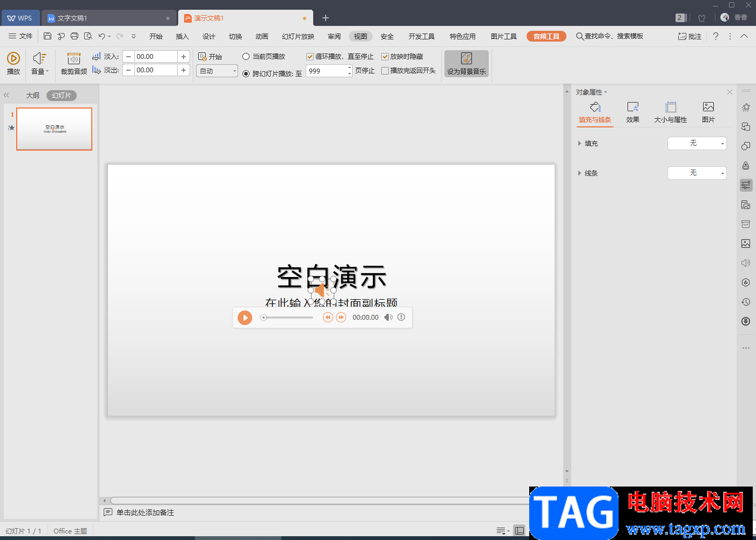Image resolution: width=756 pixels, height=540 pixels.
Task: Open the 文件 menu
Action: 21,36
